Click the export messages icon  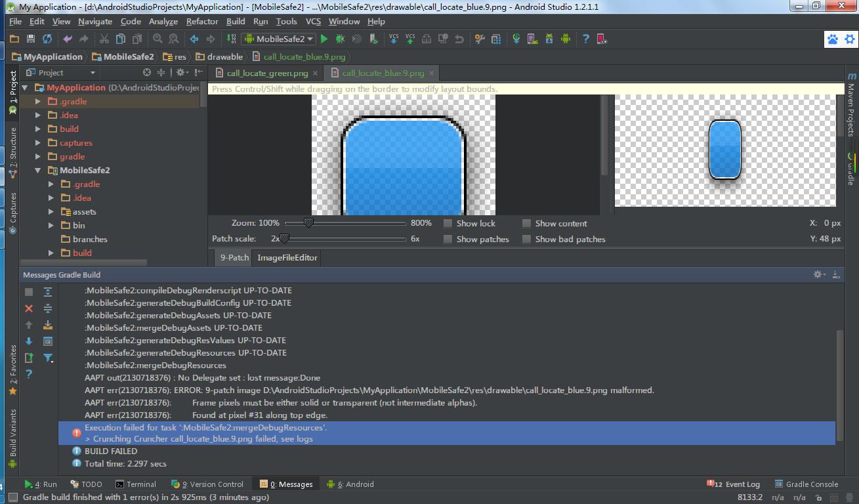click(29, 358)
